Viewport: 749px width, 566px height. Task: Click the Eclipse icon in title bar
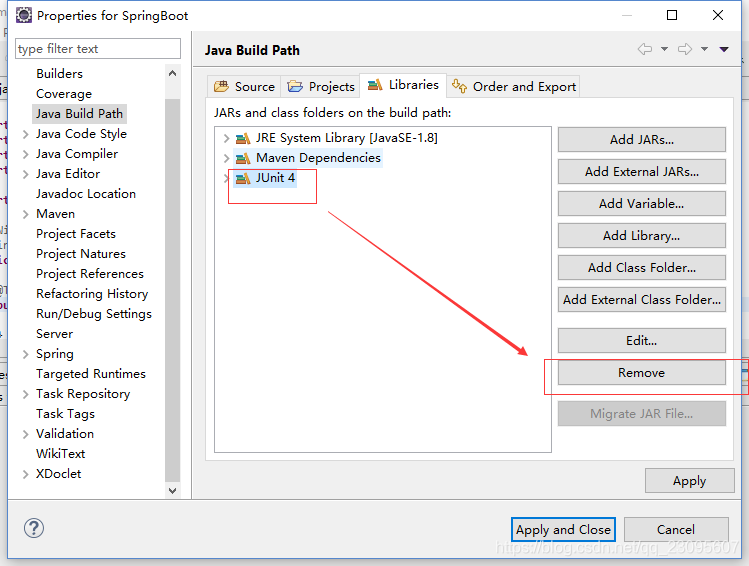pos(23,15)
